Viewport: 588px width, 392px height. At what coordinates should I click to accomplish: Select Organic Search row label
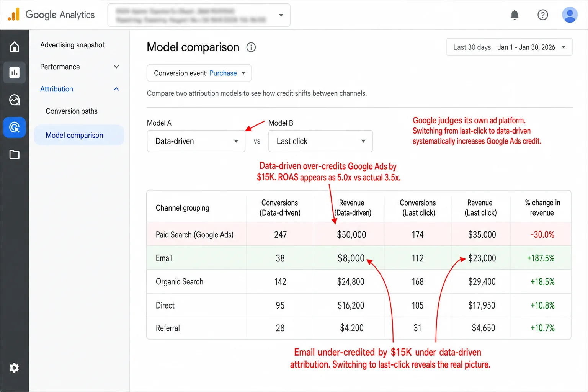[180, 282]
